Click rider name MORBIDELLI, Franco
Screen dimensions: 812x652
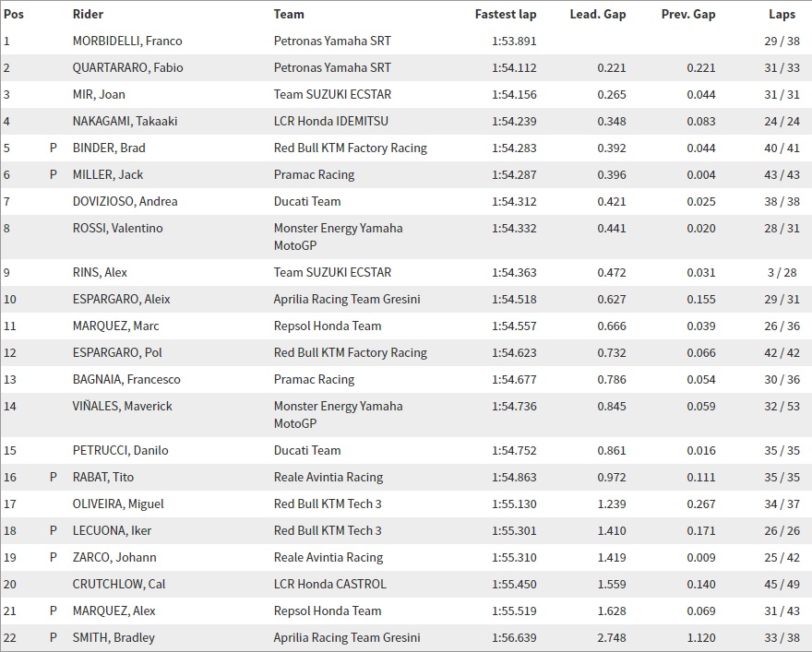pos(127,41)
